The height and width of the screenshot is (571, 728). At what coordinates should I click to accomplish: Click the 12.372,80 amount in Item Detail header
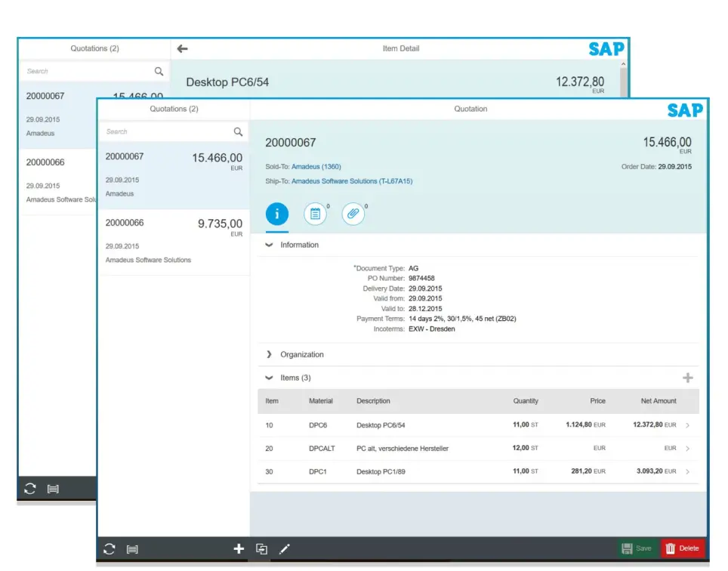[x=580, y=82]
